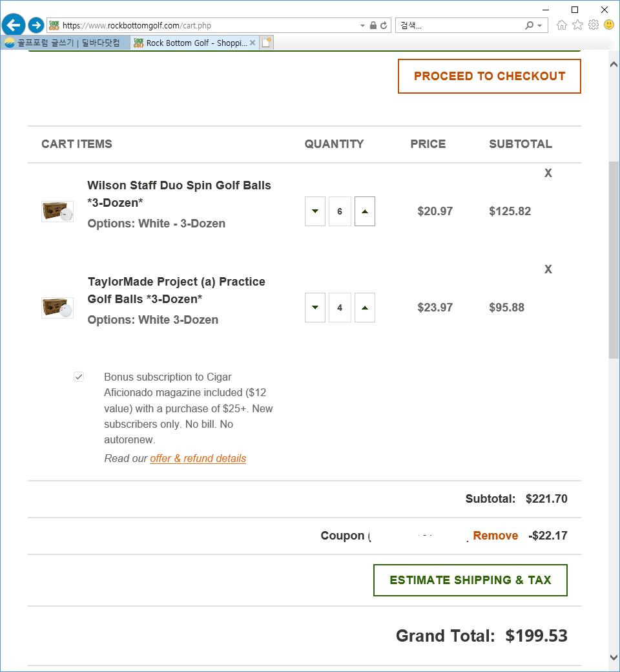
Task: Open the offer & refund details link
Action: [198, 459]
